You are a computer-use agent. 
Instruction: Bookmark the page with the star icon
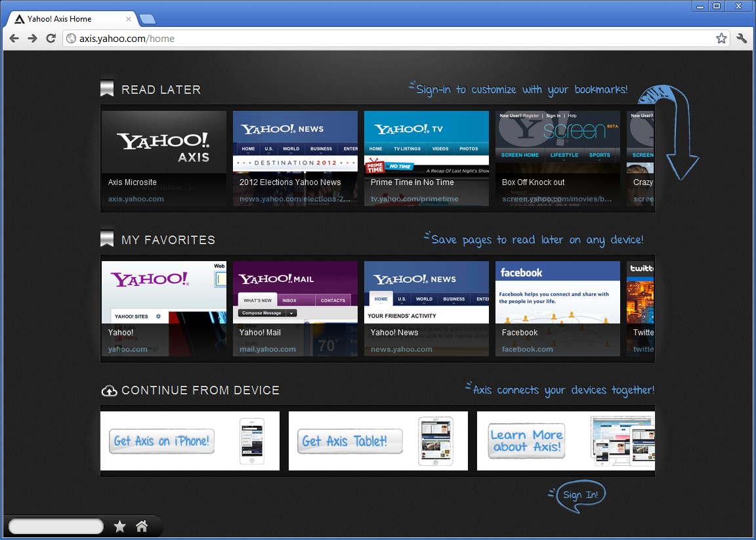pos(721,39)
